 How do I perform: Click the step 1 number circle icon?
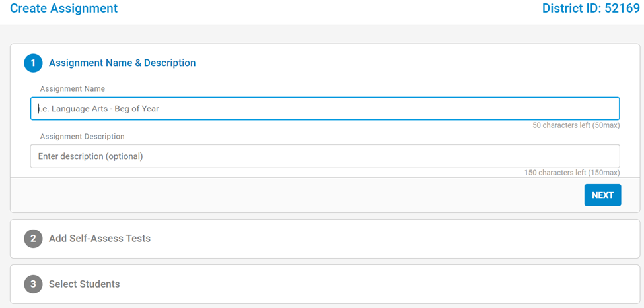click(x=33, y=63)
